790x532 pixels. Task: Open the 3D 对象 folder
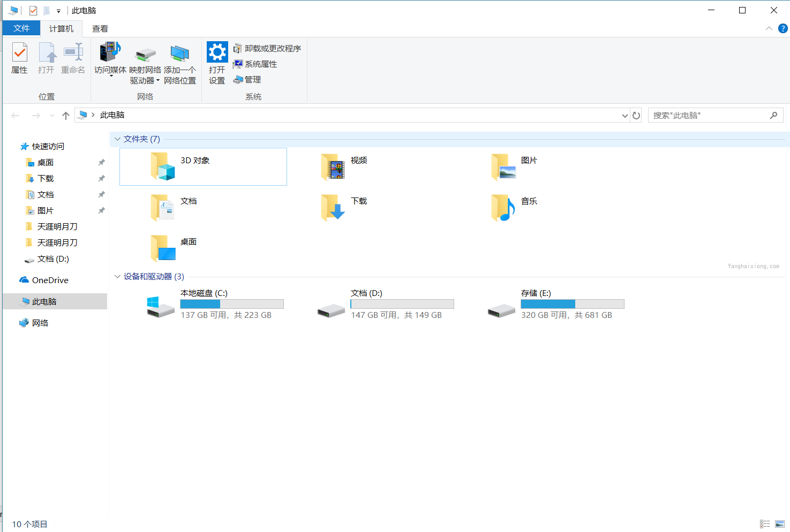203,166
